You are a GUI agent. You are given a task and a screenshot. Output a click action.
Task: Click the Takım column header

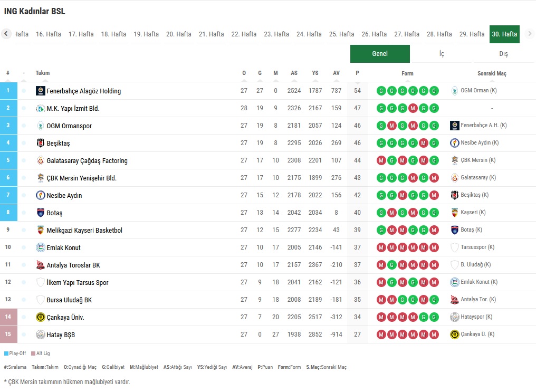pos(43,73)
